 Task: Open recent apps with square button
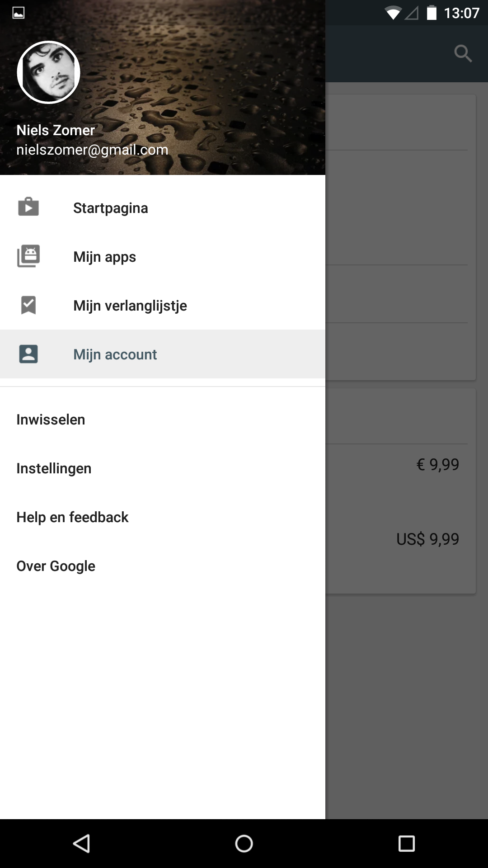click(x=406, y=844)
